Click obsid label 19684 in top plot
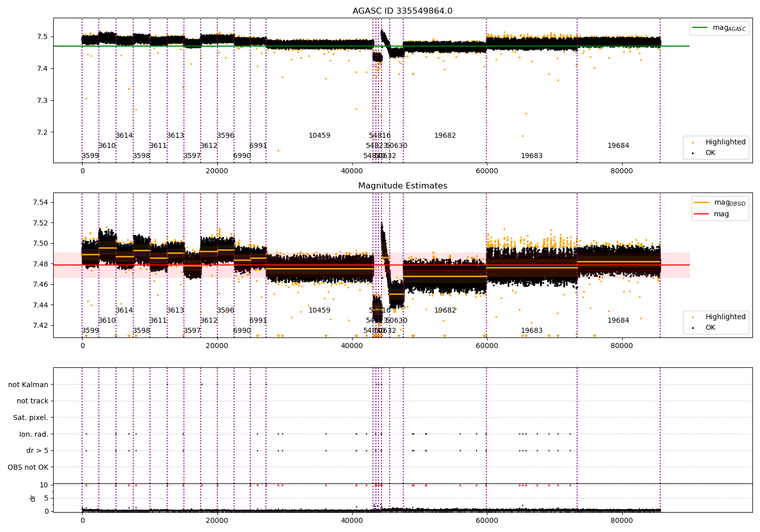 point(618,146)
